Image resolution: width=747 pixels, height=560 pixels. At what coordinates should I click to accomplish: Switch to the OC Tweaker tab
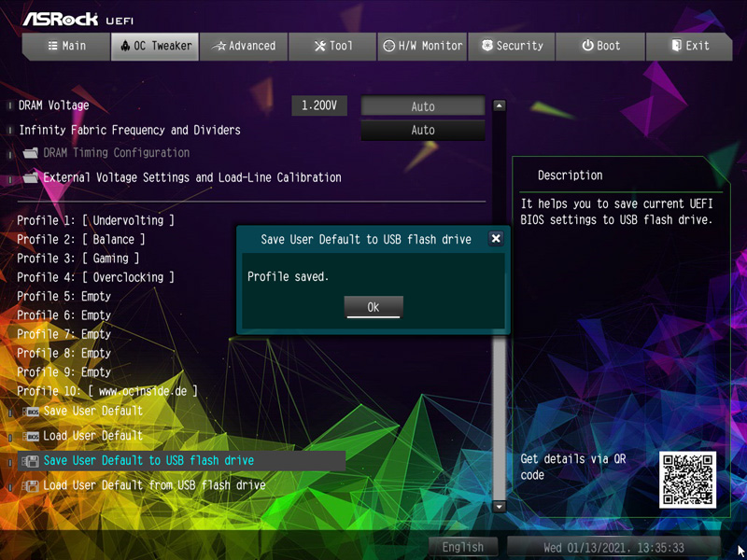click(155, 46)
